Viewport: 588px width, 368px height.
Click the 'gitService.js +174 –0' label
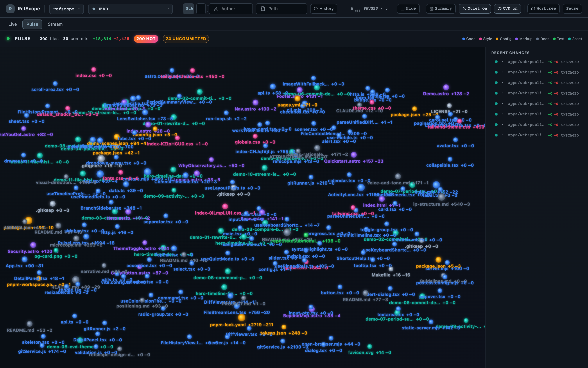42,351
